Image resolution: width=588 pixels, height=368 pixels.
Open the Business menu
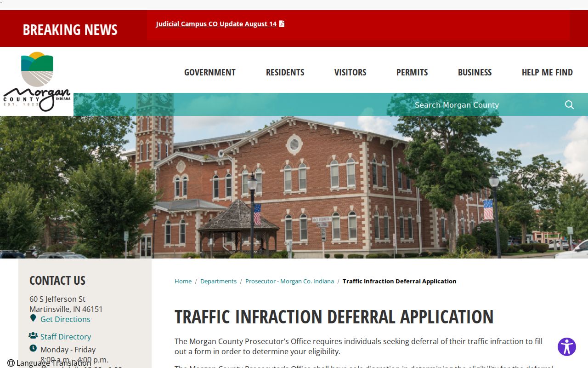tap(475, 72)
